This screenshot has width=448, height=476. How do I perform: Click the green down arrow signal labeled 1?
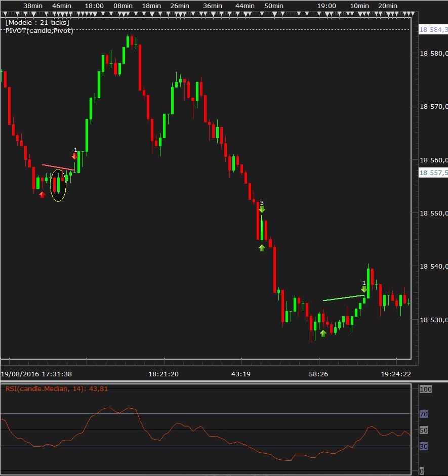click(x=364, y=289)
